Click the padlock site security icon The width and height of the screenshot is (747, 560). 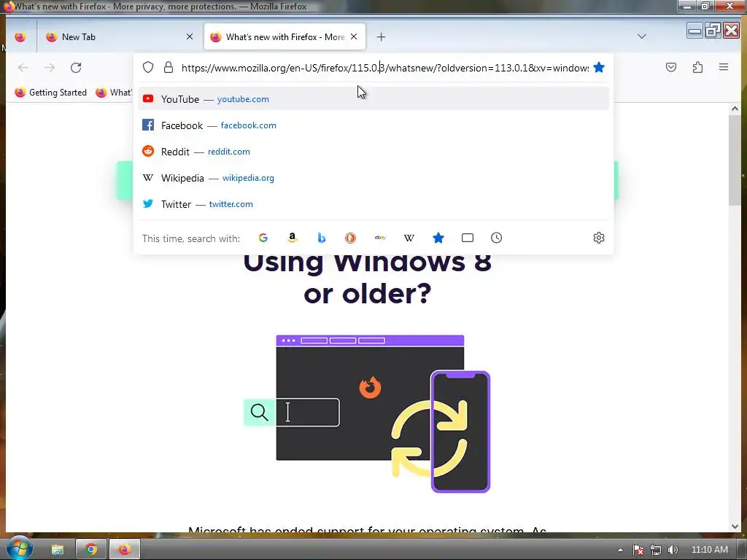pos(169,68)
